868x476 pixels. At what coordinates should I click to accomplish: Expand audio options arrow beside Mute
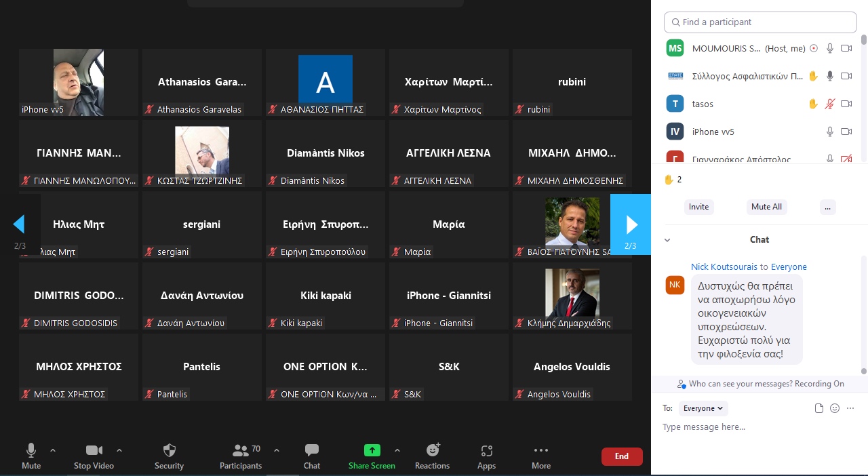pyautogui.click(x=53, y=450)
